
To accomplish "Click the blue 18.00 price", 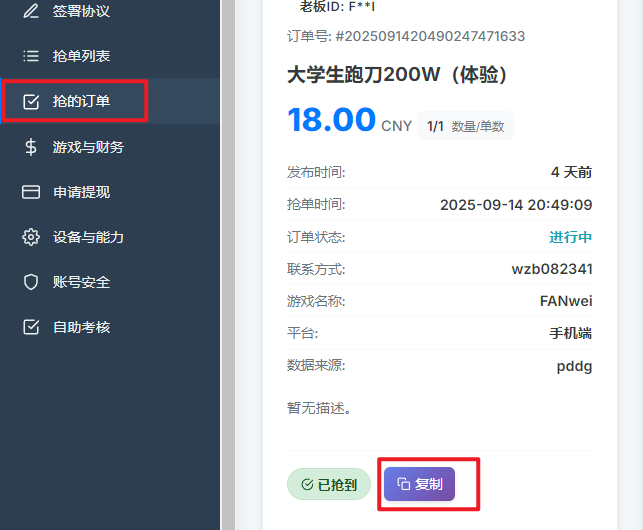I will point(331,121).
